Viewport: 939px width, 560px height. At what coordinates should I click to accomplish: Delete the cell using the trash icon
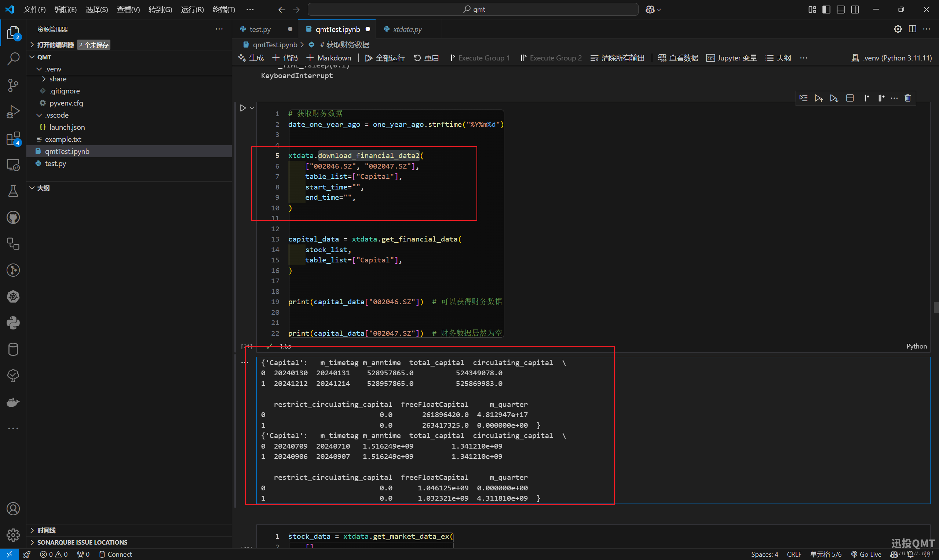coord(908,98)
